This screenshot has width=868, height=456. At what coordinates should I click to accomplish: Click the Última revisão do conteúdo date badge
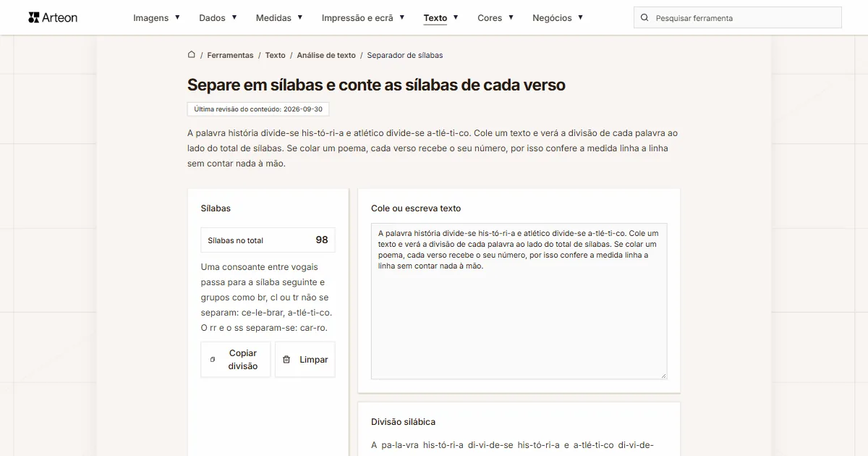258,109
